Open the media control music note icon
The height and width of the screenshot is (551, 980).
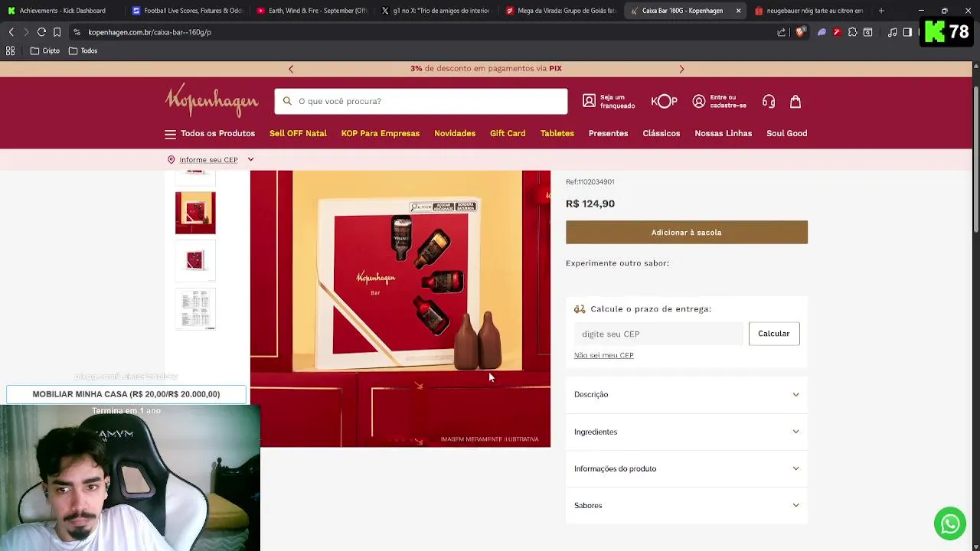click(892, 32)
